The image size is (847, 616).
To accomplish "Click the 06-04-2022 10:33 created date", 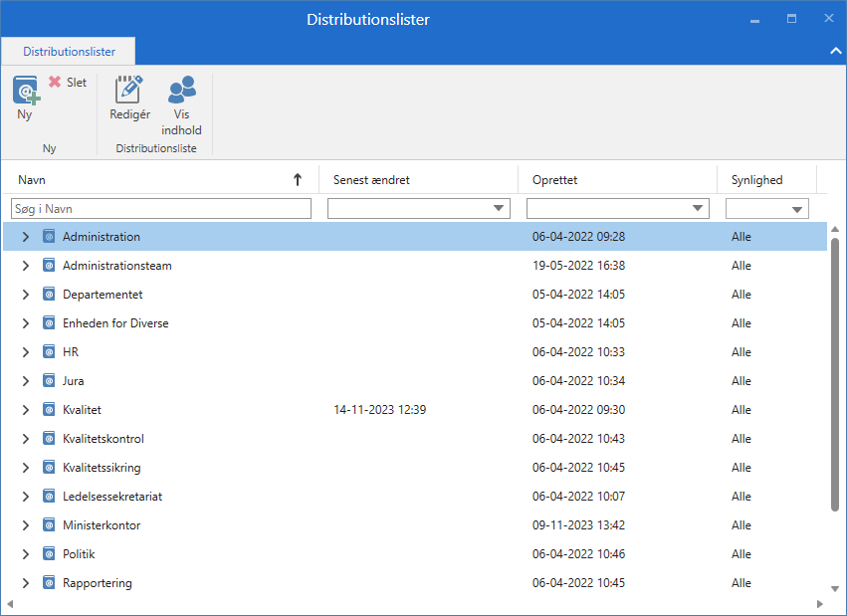I will (578, 352).
